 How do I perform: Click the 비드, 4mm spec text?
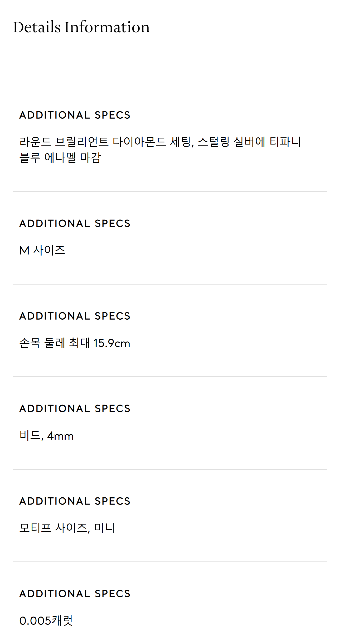point(47,436)
